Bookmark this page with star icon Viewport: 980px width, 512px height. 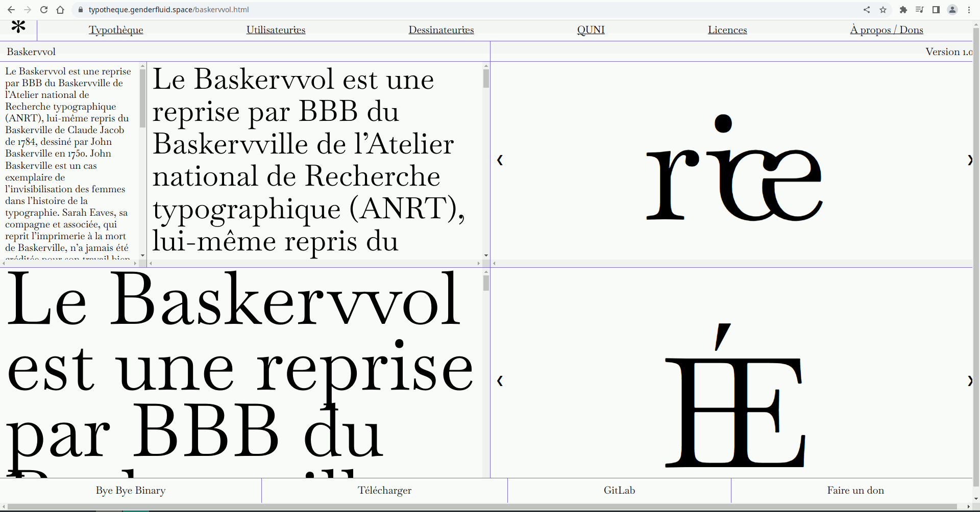tap(883, 10)
